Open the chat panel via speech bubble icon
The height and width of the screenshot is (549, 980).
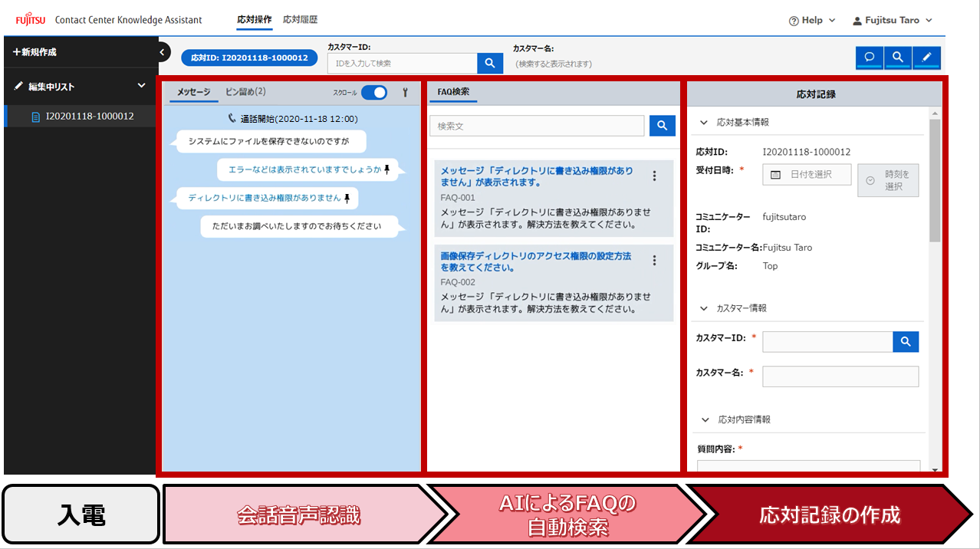(x=869, y=58)
